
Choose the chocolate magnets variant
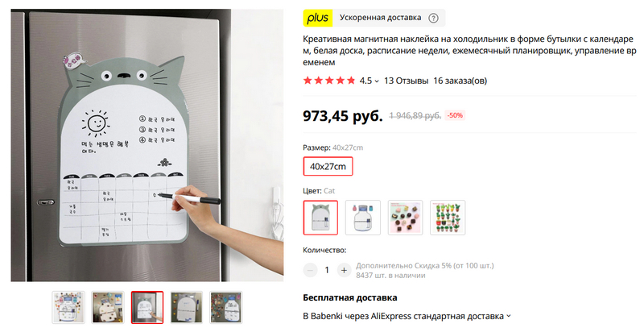click(x=406, y=218)
